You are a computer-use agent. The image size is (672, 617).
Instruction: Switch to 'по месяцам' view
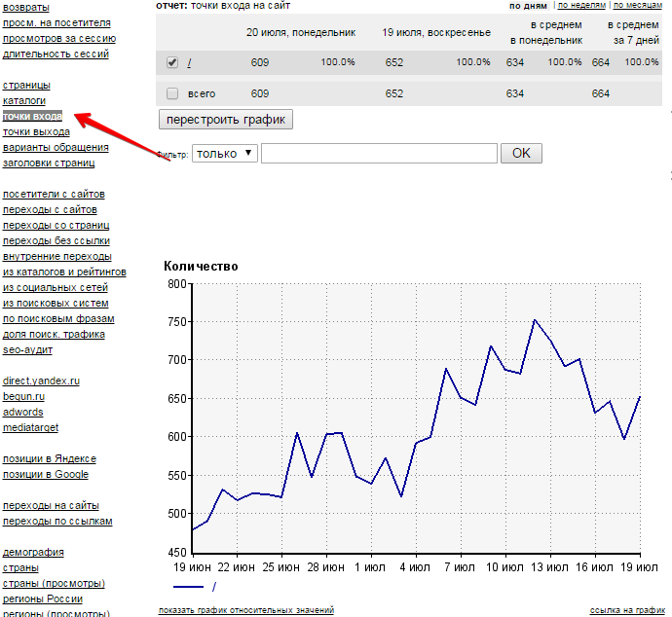click(x=641, y=6)
